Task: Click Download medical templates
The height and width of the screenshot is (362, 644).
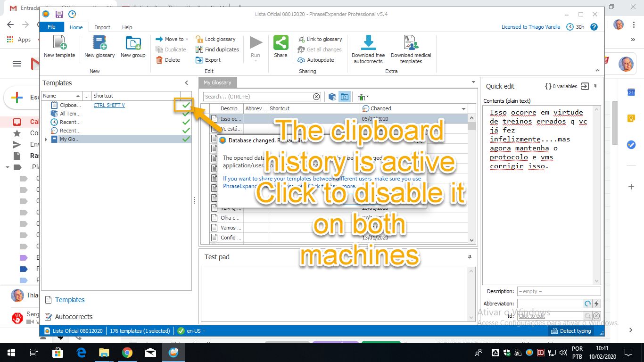Action: point(411,49)
